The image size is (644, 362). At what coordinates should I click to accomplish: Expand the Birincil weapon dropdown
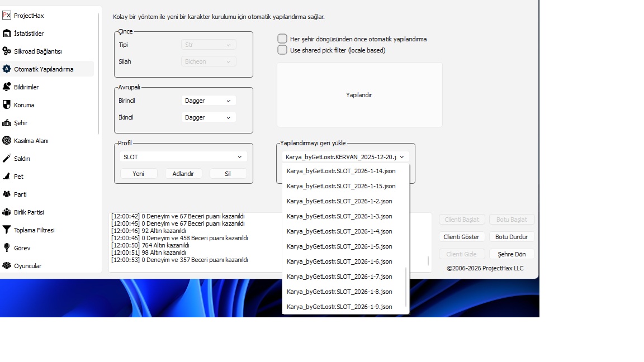click(209, 101)
